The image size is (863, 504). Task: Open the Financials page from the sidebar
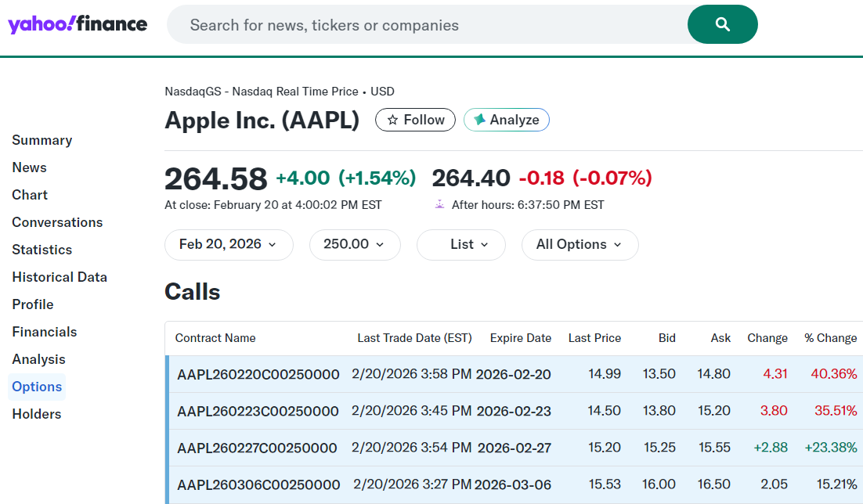click(44, 332)
